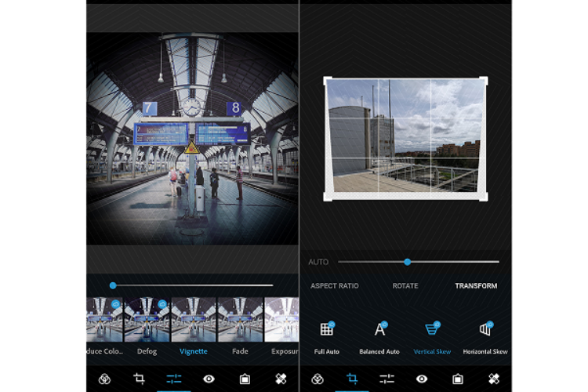
Task: Open red-eye tool icon on left screen
Action: click(209, 379)
